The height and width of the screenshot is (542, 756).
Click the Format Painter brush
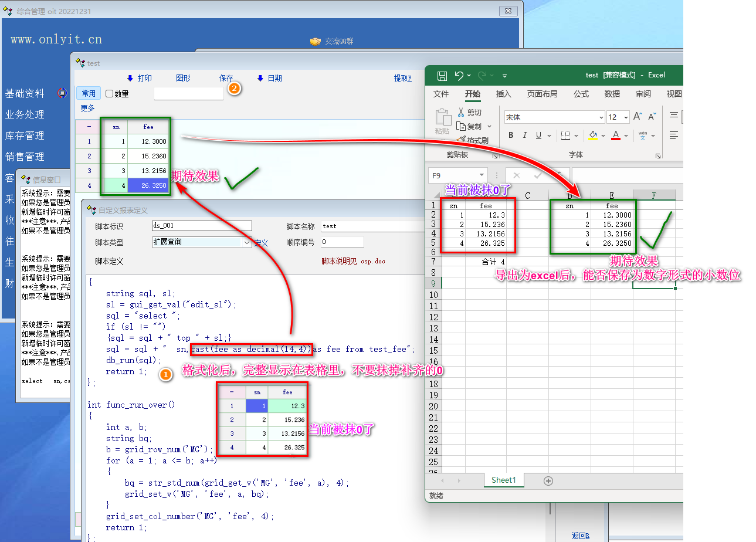click(461, 140)
